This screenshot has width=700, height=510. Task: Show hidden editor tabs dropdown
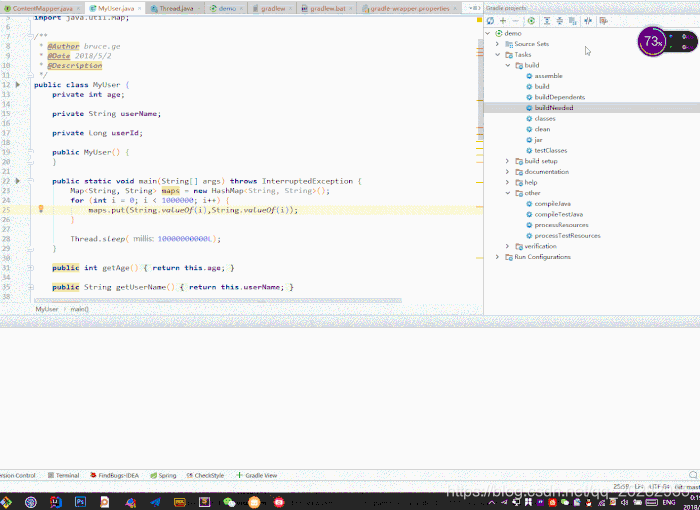[474, 8]
